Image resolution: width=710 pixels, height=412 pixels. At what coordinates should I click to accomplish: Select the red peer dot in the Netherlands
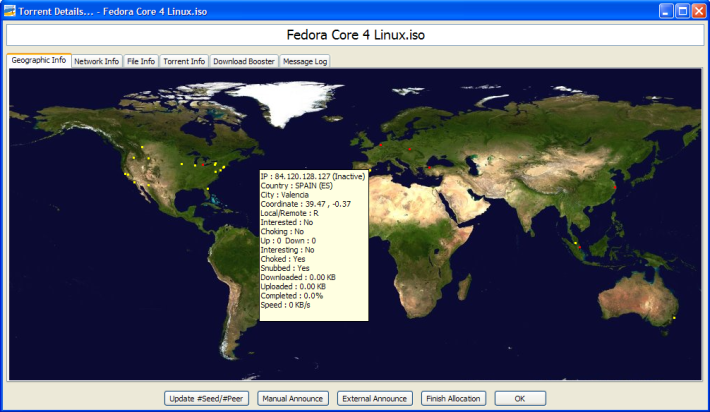click(381, 145)
